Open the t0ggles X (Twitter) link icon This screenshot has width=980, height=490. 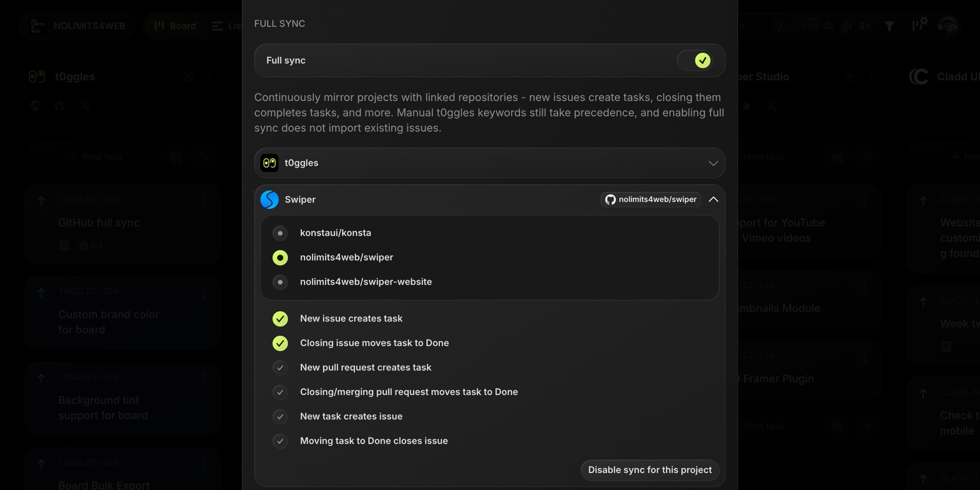pyautogui.click(x=85, y=106)
